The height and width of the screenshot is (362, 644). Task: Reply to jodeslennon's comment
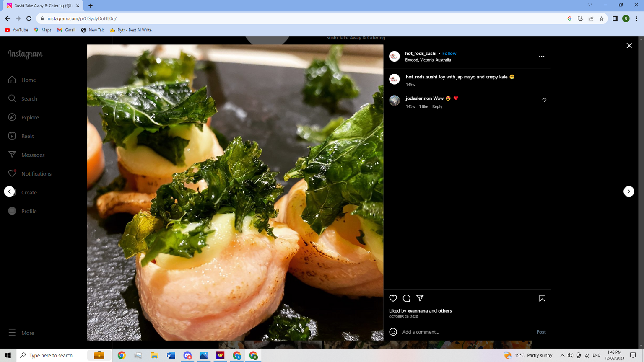(x=437, y=106)
